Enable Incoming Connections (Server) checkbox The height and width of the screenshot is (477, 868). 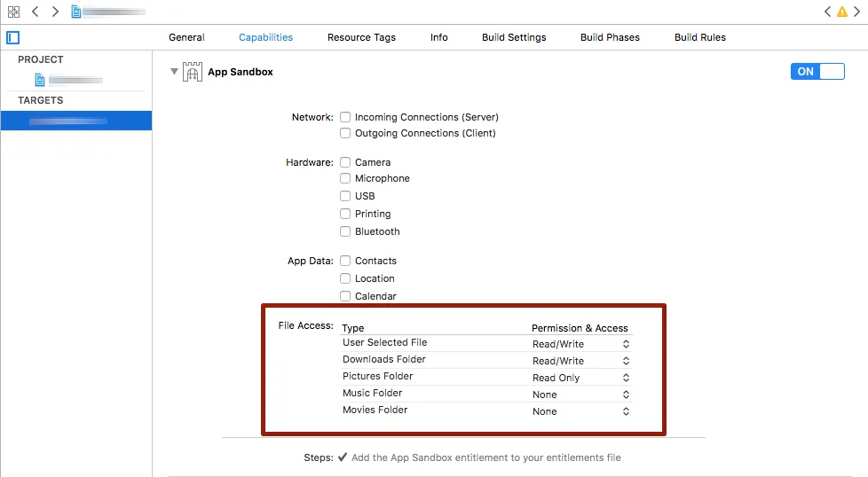(345, 117)
